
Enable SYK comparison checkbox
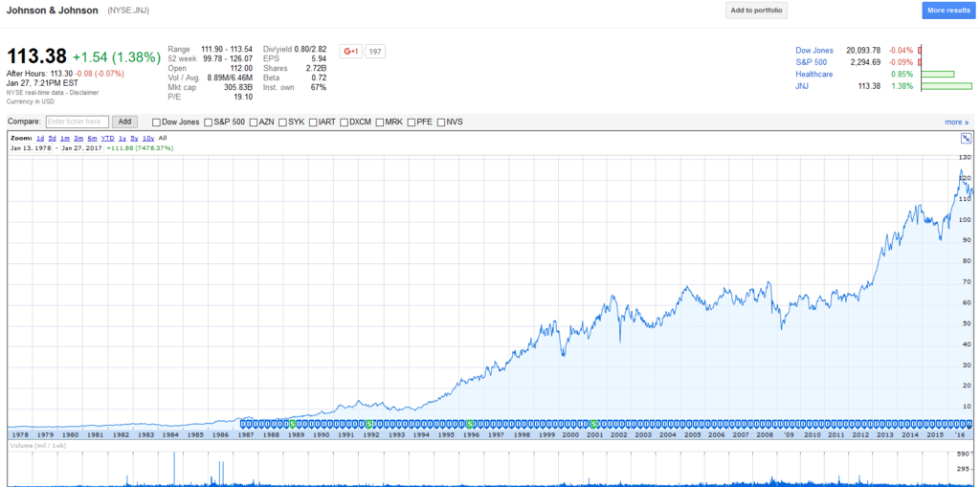(283, 122)
